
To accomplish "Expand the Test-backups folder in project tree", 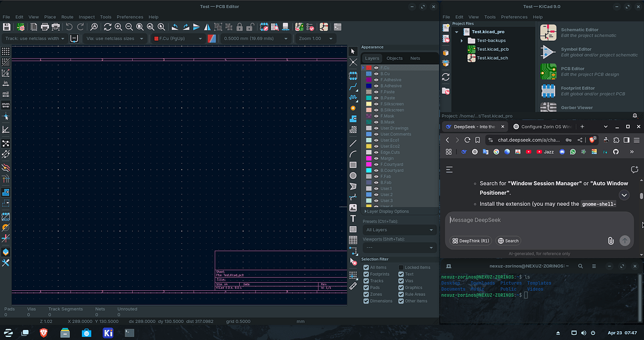I will 462,40.
